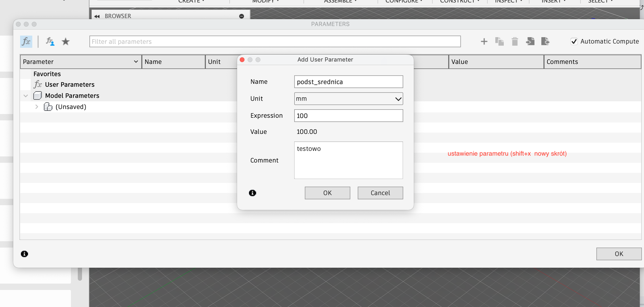Open info icon in Add User Parameter dialog
The height and width of the screenshot is (307, 644).
(252, 193)
